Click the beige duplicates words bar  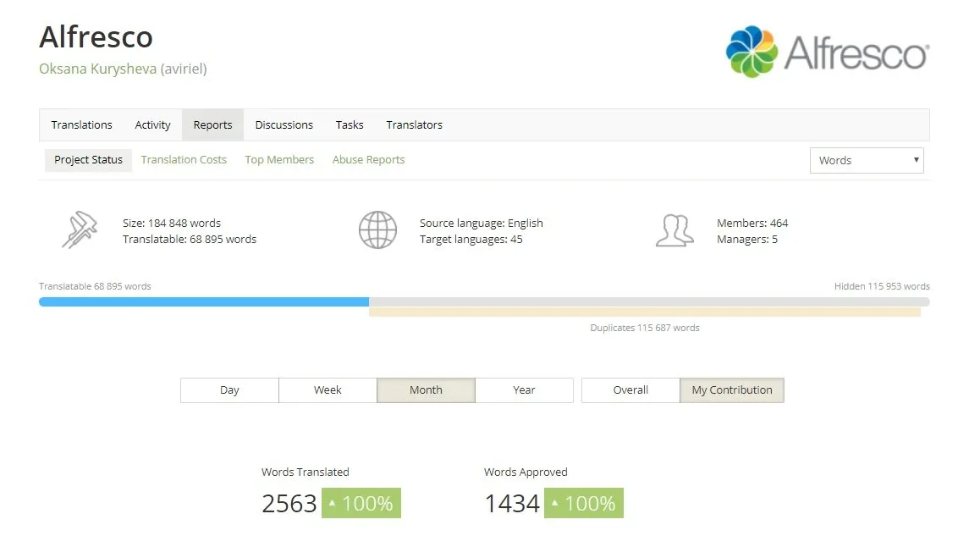coord(645,312)
